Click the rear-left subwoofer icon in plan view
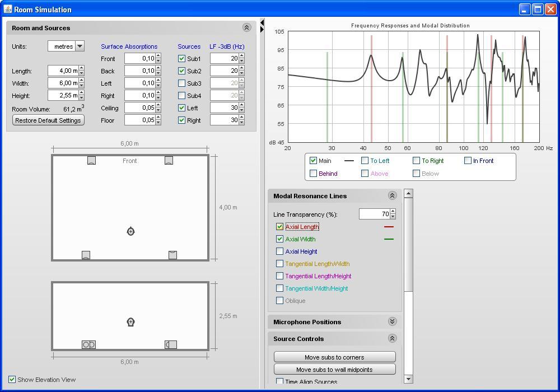Screen dimensions: 560x392 [x=86, y=255]
